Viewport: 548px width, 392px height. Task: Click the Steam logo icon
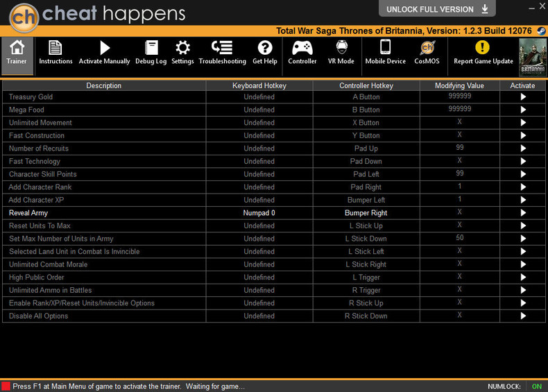pos(541,31)
